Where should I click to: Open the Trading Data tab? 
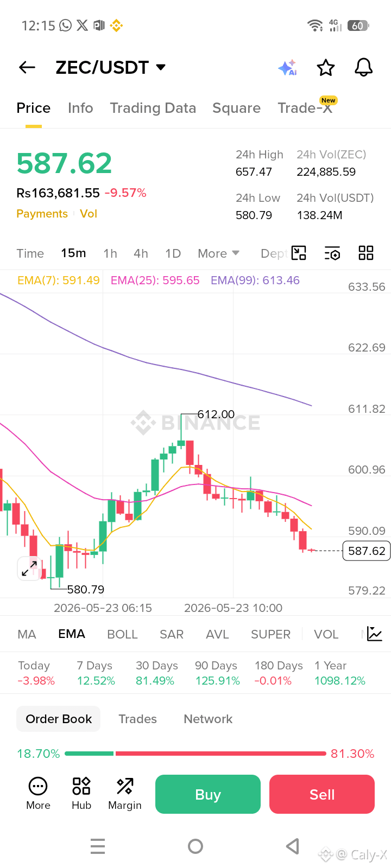click(153, 108)
